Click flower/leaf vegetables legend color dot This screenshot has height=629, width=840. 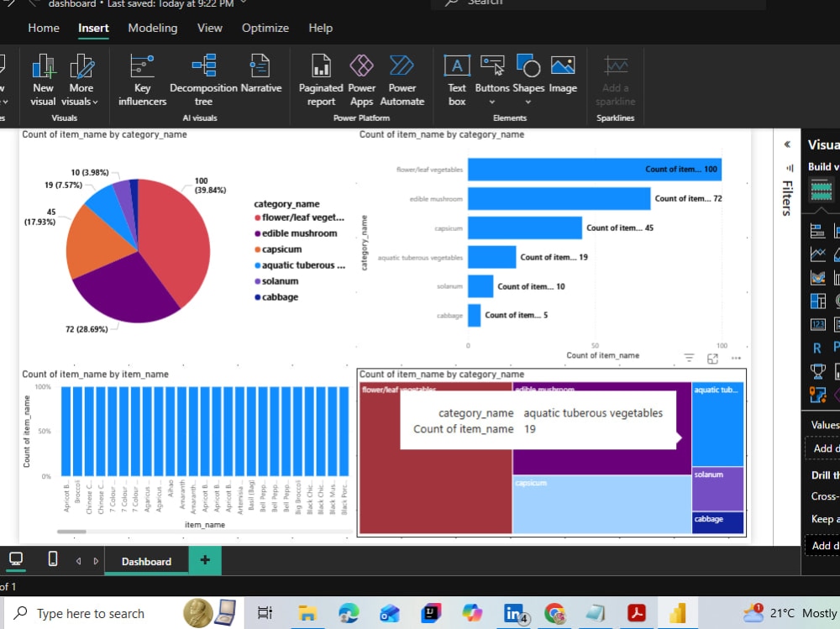click(257, 218)
